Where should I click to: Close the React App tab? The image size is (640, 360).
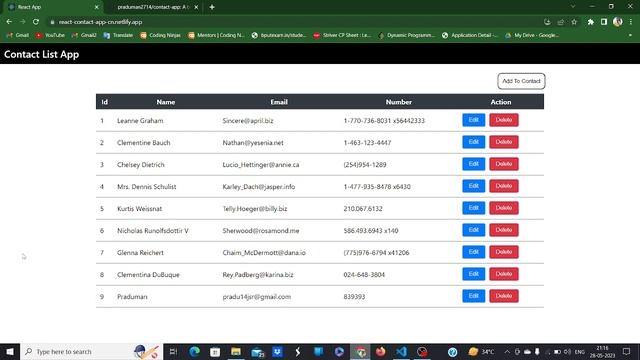pyautogui.click(x=96, y=7)
